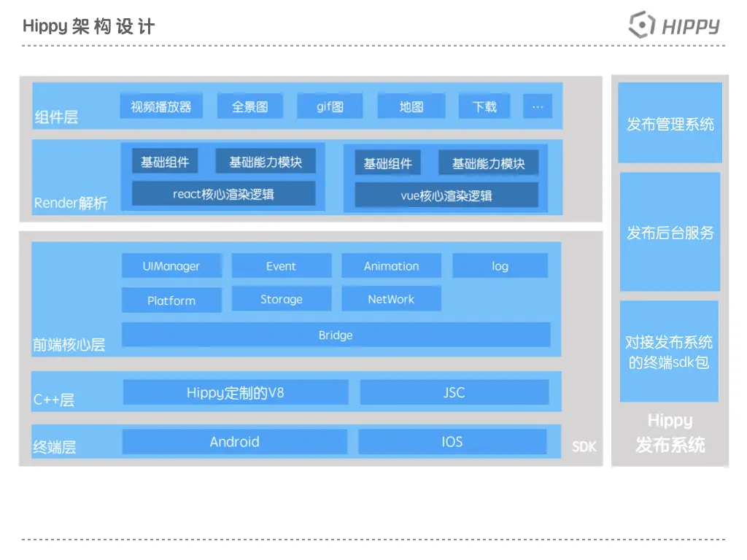Click the Event module box

coord(281,265)
